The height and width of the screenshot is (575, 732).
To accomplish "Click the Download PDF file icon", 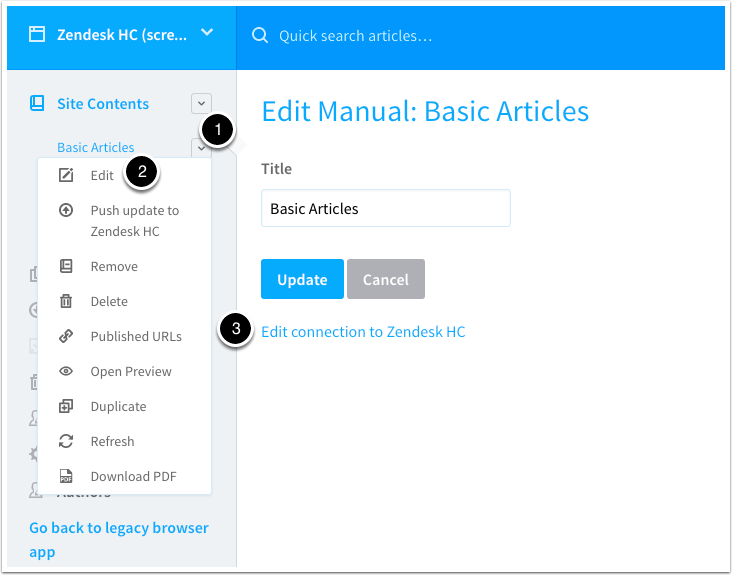I will tap(66, 476).
